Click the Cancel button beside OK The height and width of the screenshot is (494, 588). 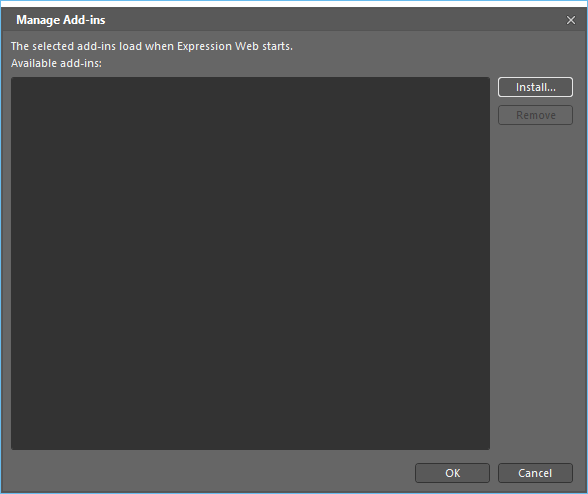535,473
